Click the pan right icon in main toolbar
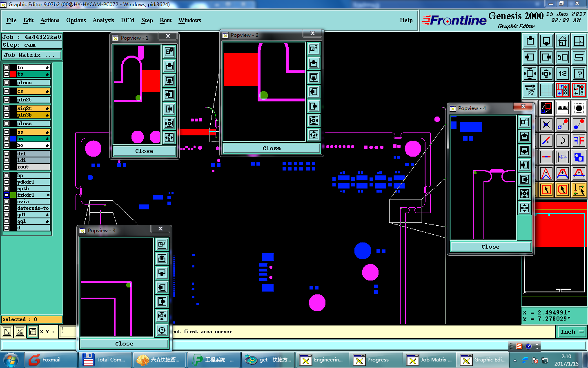The width and height of the screenshot is (588, 368). click(546, 57)
